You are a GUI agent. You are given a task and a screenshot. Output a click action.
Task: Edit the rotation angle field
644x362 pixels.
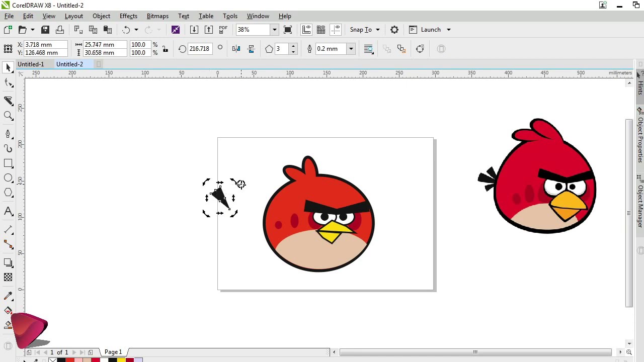tap(199, 49)
